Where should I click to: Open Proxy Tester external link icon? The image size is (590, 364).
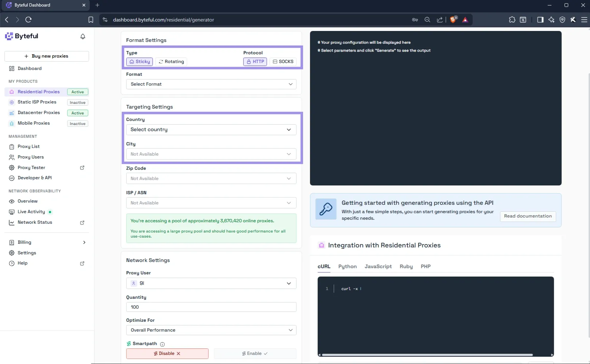(x=82, y=168)
